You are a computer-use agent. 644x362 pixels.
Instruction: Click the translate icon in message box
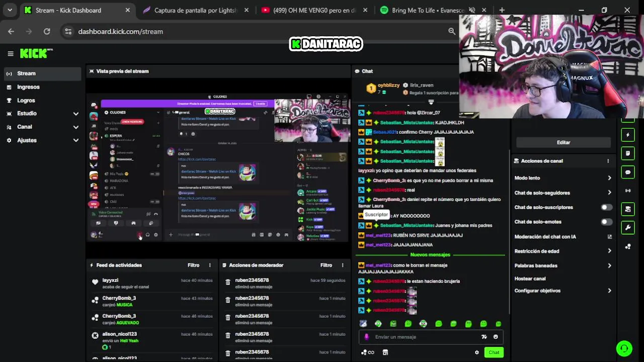pos(484,337)
